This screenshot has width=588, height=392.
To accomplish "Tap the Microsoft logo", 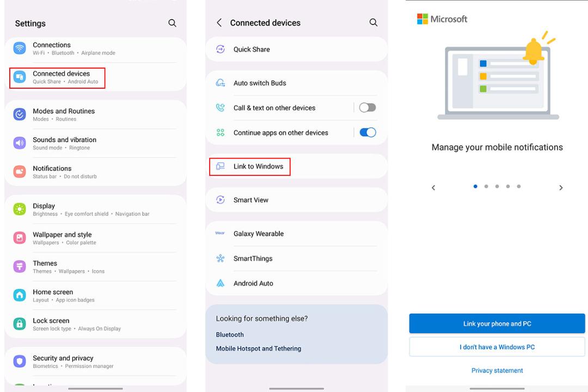I will point(442,19).
